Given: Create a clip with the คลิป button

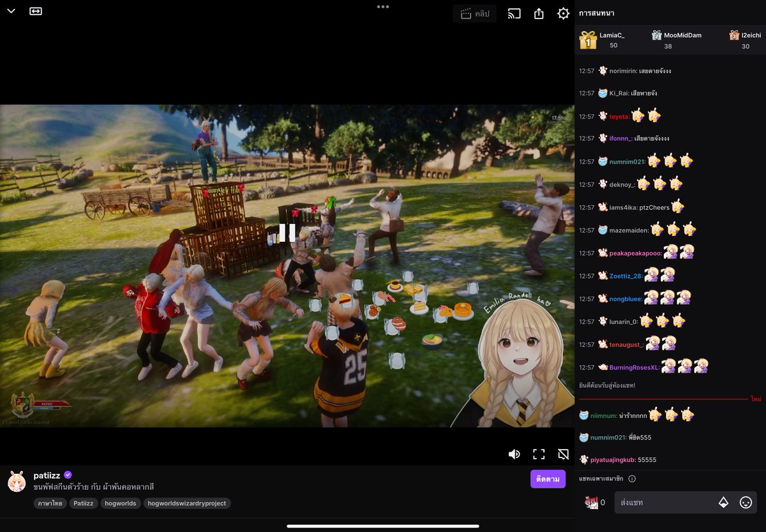Looking at the screenshot, I should click(x=474, y=13).
